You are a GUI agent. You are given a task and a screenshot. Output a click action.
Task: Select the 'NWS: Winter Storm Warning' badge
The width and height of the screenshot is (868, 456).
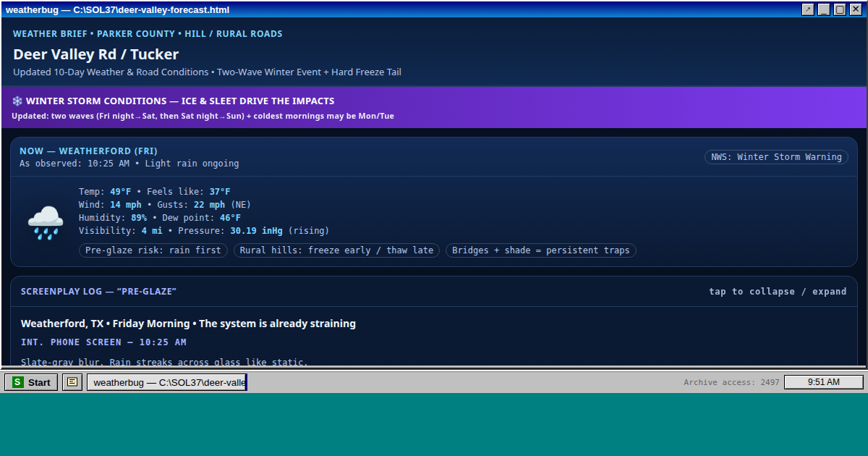click(x=776, y=157)
